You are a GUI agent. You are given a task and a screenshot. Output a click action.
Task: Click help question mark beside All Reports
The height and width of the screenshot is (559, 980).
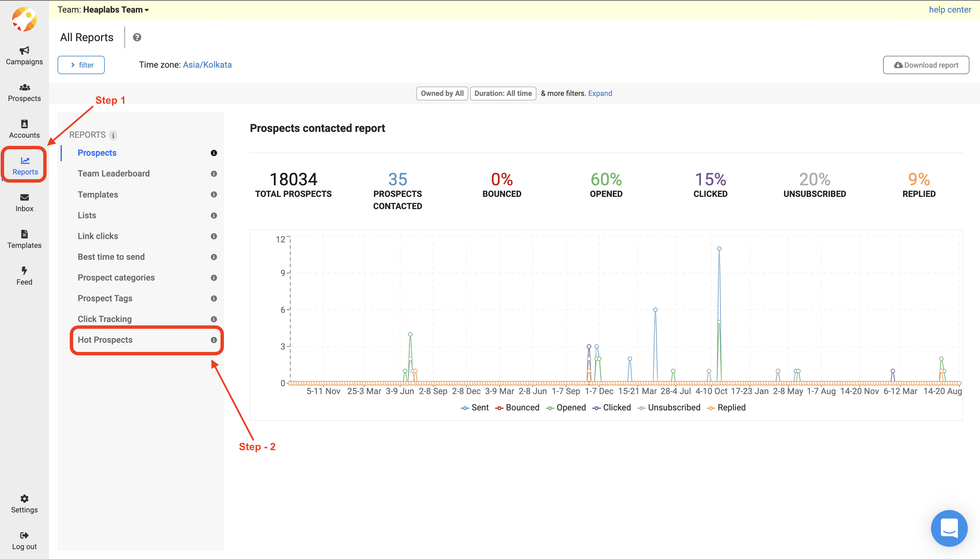click(137, 37)
